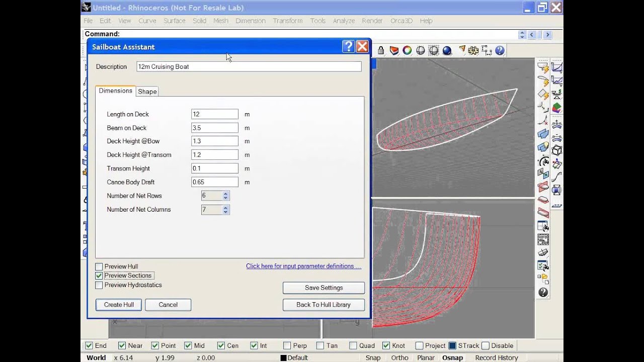Screen dimensions: 644x362
Task: Click the color wheel icon
Action: pos(407,50)
